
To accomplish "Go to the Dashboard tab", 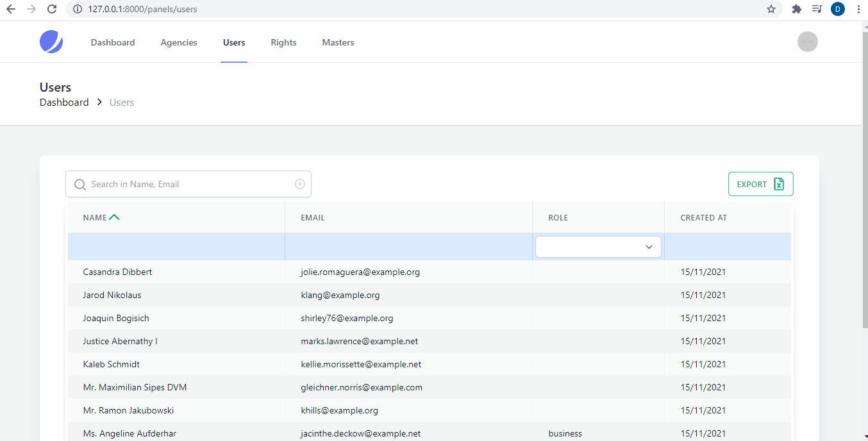I will click(113, 42).
